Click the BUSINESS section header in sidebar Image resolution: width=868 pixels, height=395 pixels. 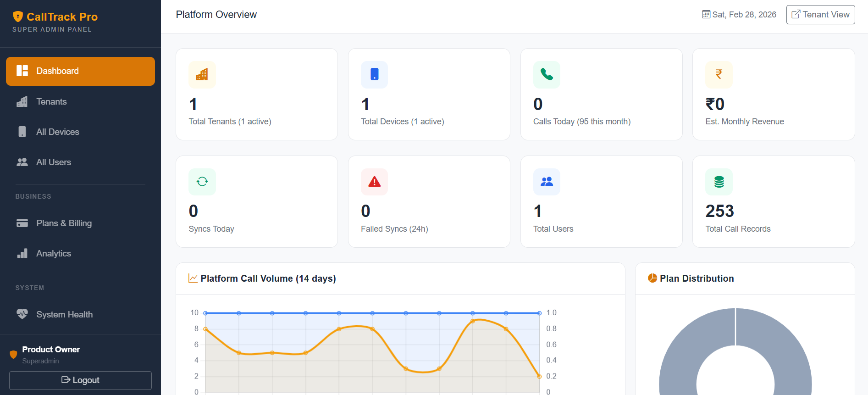coord(33,196)
